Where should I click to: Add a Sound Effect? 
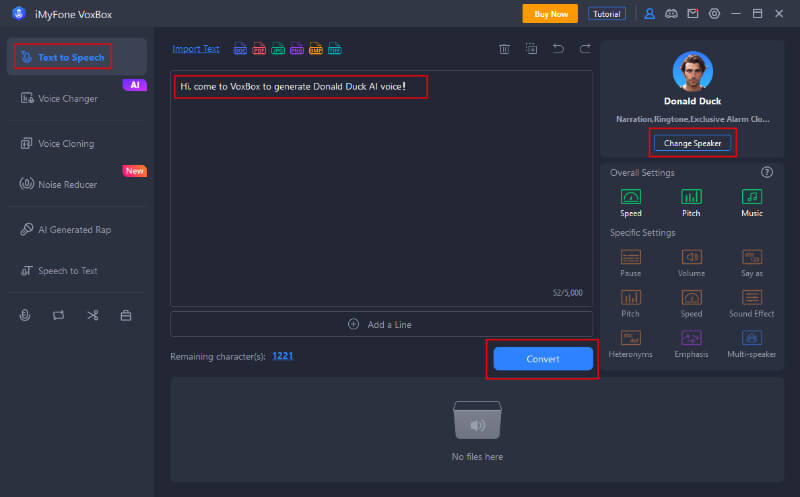pos(752,303)
